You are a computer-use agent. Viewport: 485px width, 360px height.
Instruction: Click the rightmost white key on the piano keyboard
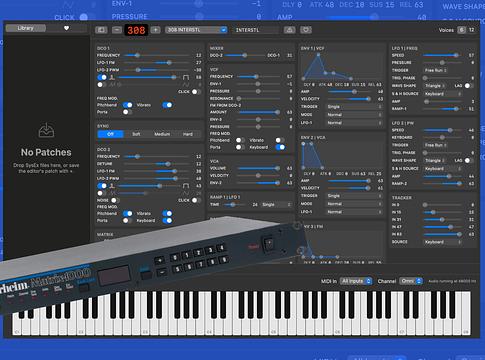click(466, 313)
